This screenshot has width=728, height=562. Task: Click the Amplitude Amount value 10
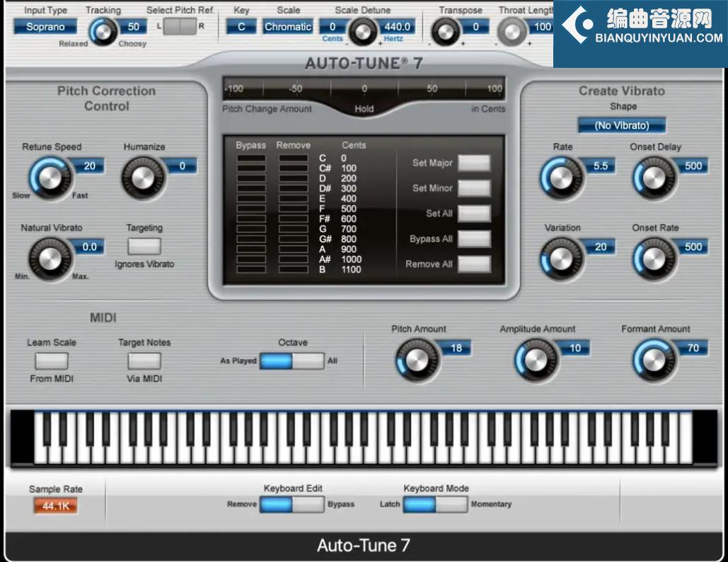tap(574, 348)
